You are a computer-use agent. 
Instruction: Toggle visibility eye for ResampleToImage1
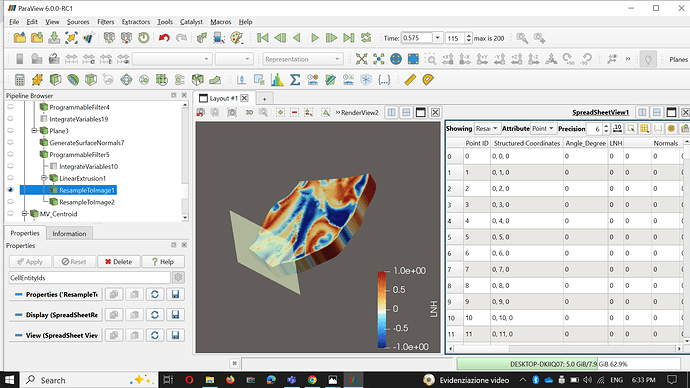[x=11, y=190]
